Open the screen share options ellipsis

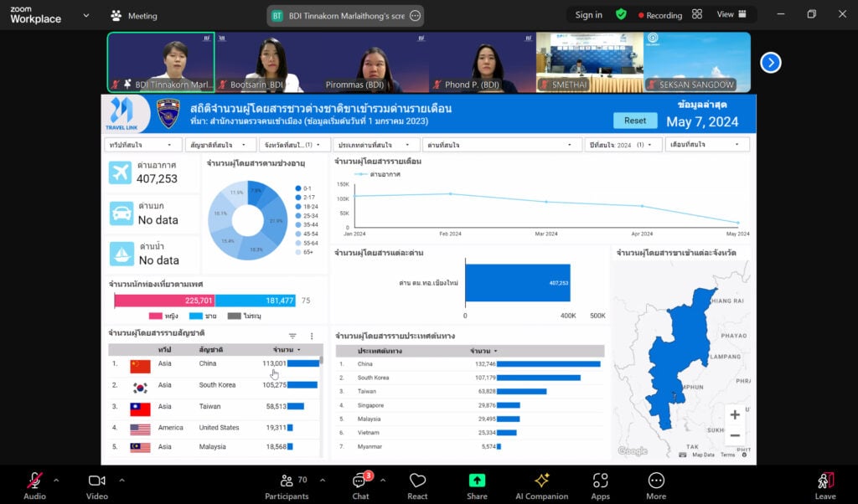(x=415, y=15)
